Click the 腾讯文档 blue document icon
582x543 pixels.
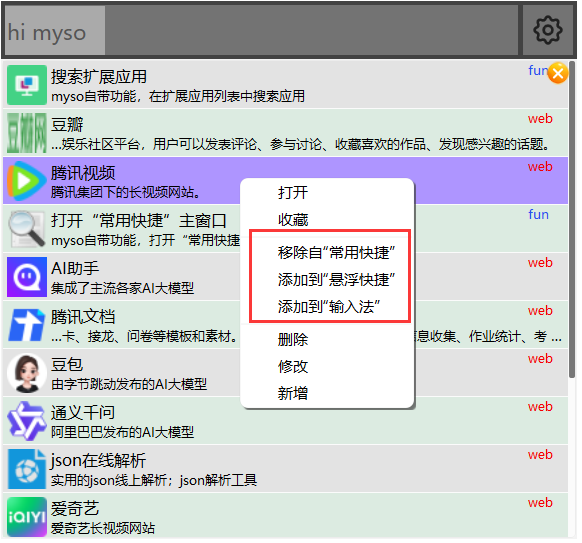coord(27,325)
